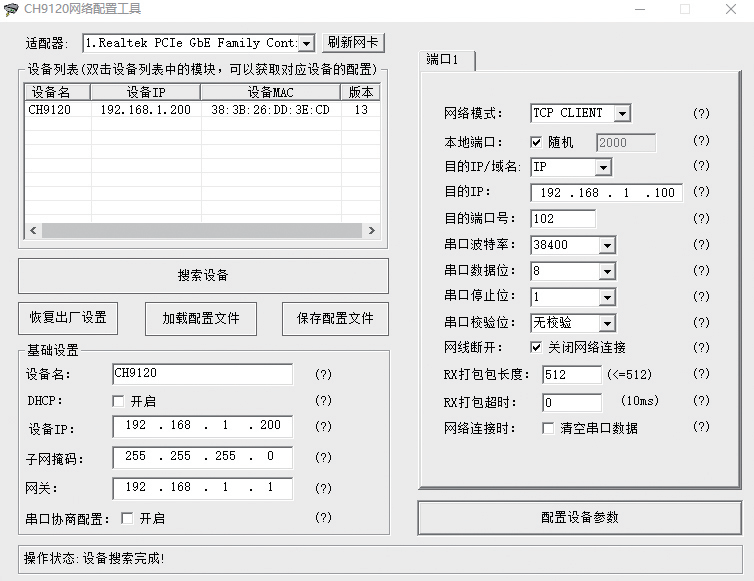Open help (?) for 子网掩码
This screenshot has height=581, width=754.
pos(323,457)
